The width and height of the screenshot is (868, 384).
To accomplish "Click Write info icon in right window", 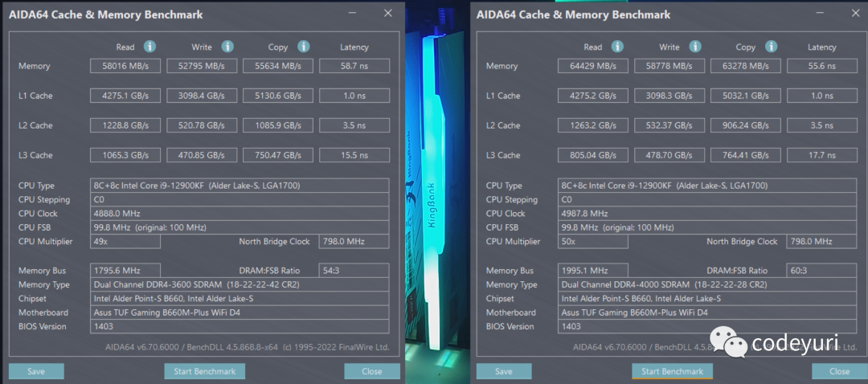I will tap(695, 47).
